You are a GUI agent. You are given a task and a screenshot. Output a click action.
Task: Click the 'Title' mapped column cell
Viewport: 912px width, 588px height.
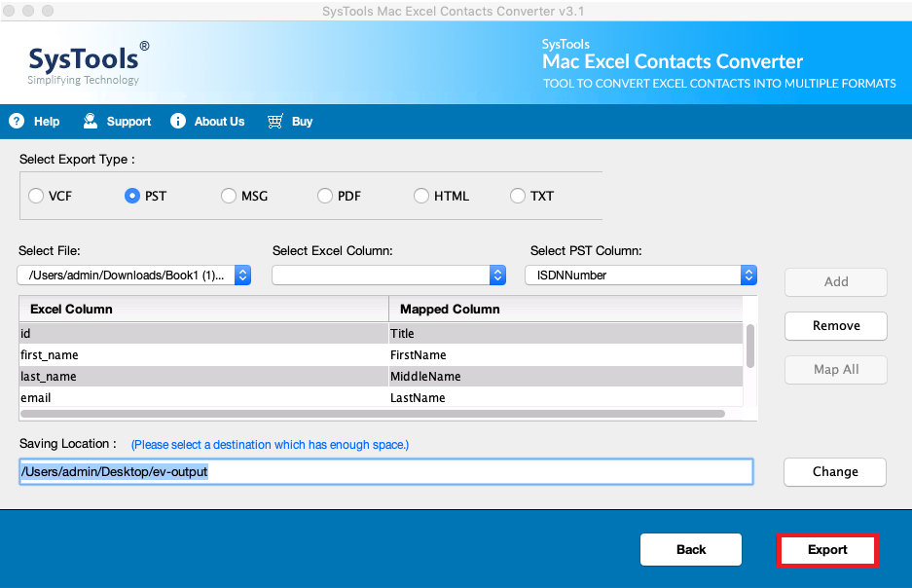tap(565, 333)
